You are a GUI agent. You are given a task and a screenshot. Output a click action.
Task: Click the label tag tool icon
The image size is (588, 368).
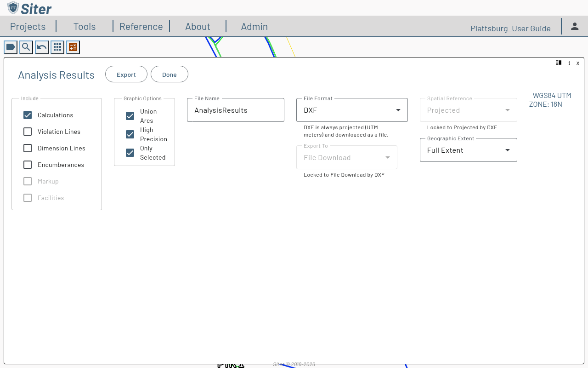point(11,47)
